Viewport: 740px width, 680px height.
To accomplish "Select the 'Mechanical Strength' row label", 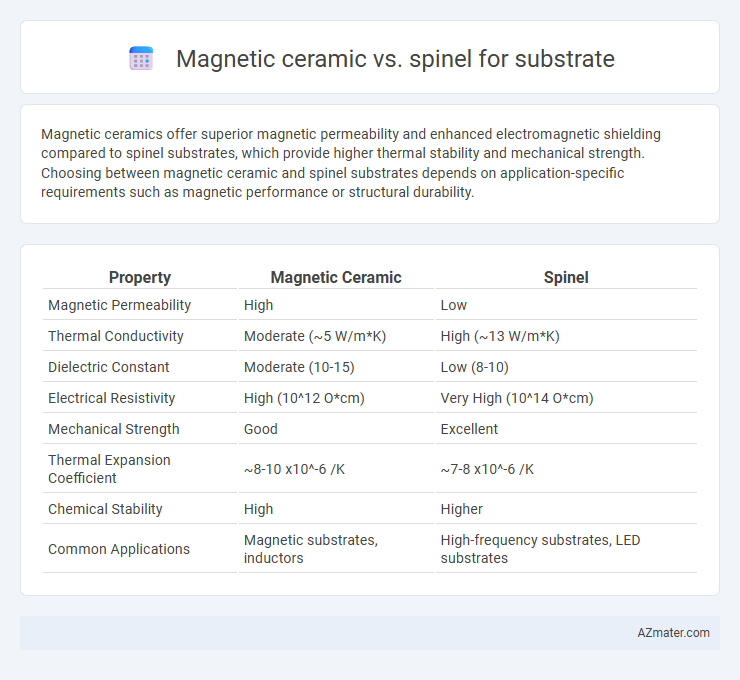I will point(114,429).
